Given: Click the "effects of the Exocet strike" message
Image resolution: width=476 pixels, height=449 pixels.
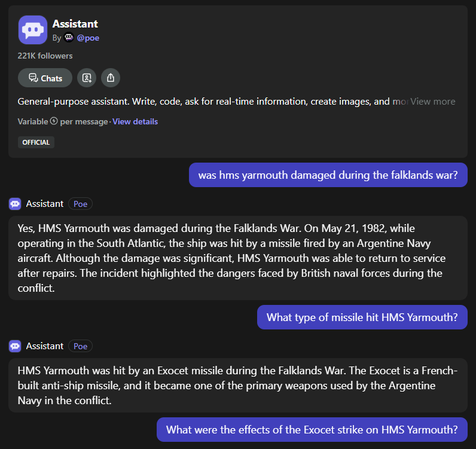Looking at the screenshot, I should pos(312,429).
